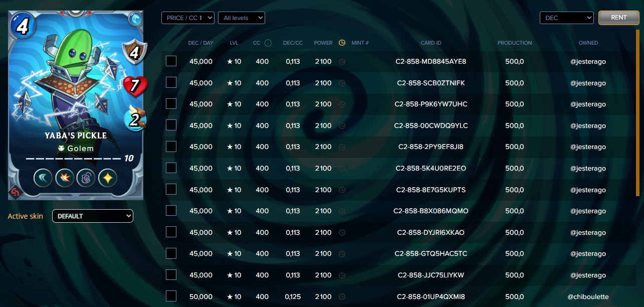Check the box for card C2-858-8E7G5KUPTS
644x307 pixels.
click(x=171, y=189)
